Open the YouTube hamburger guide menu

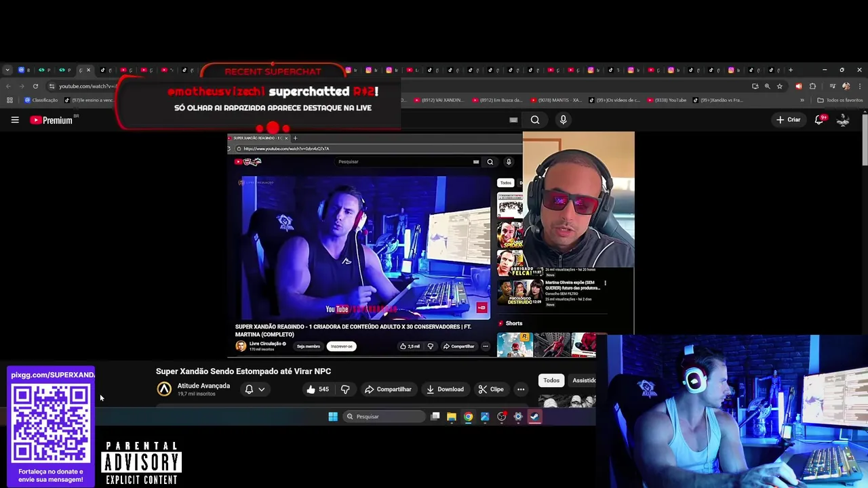click(15, 120)
